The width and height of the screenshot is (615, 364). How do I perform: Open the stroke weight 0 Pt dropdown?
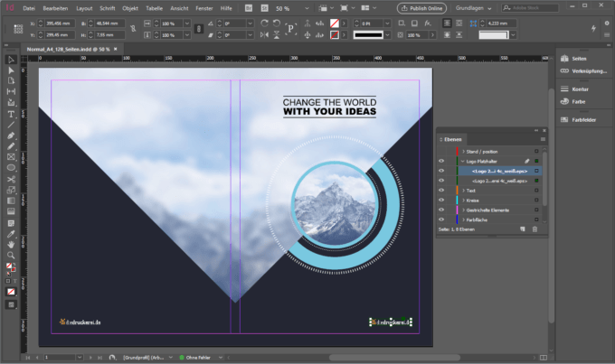[x=387, y=23]
